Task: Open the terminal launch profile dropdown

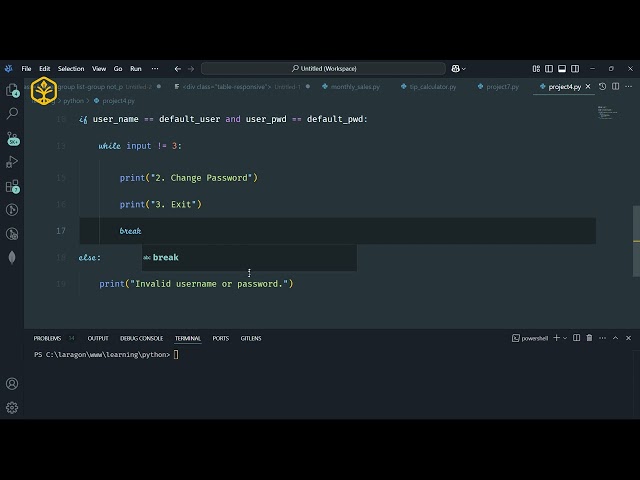Action: 565,338
